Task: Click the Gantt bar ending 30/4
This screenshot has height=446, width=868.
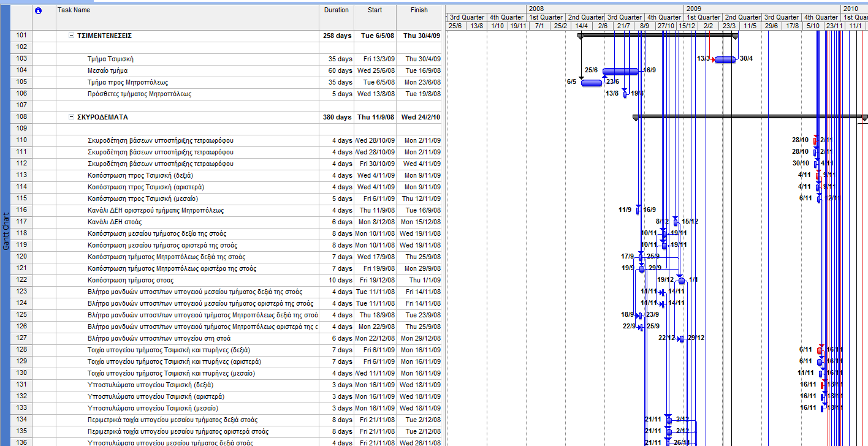Action: (x=725, y=59)
